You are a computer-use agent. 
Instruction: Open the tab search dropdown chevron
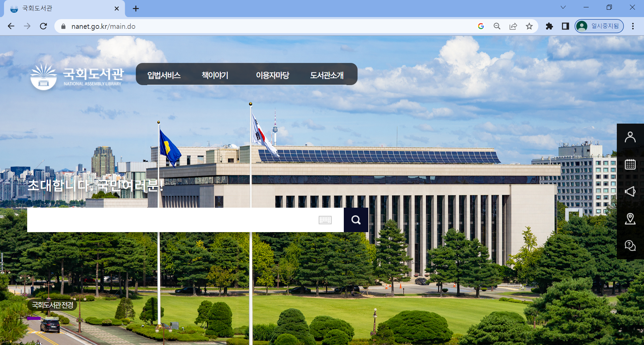pyautogui.click(x=563, y=7)
